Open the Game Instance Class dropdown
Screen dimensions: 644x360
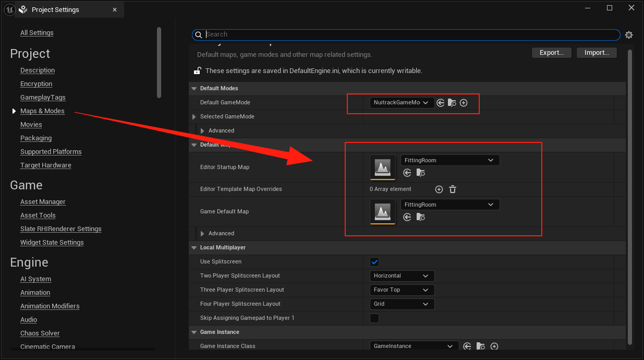pyautogui.click(x=415, y=346)
